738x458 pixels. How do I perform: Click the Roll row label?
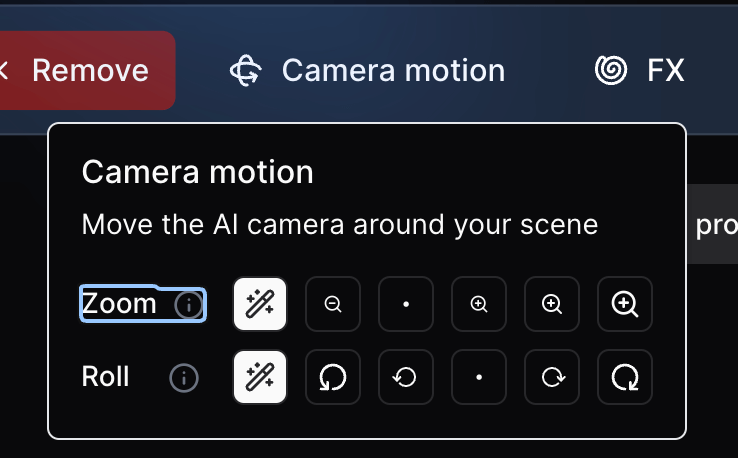(x=106, y=378)
